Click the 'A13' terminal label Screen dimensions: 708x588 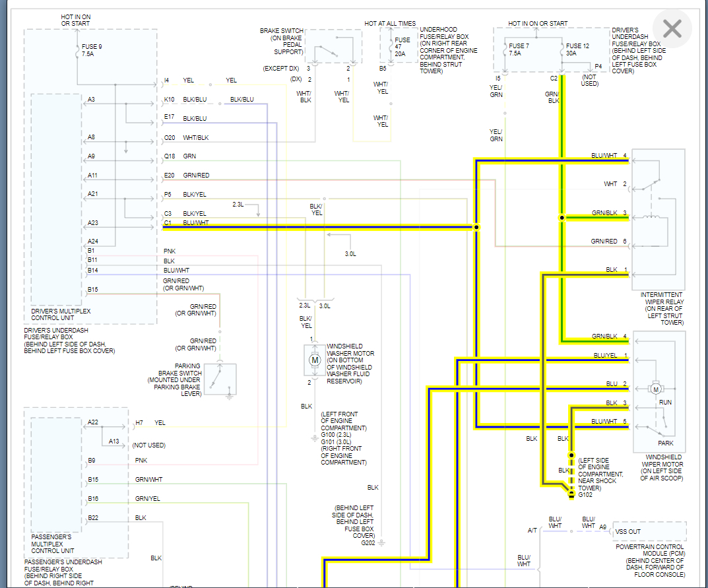click(x=113, y=441)
